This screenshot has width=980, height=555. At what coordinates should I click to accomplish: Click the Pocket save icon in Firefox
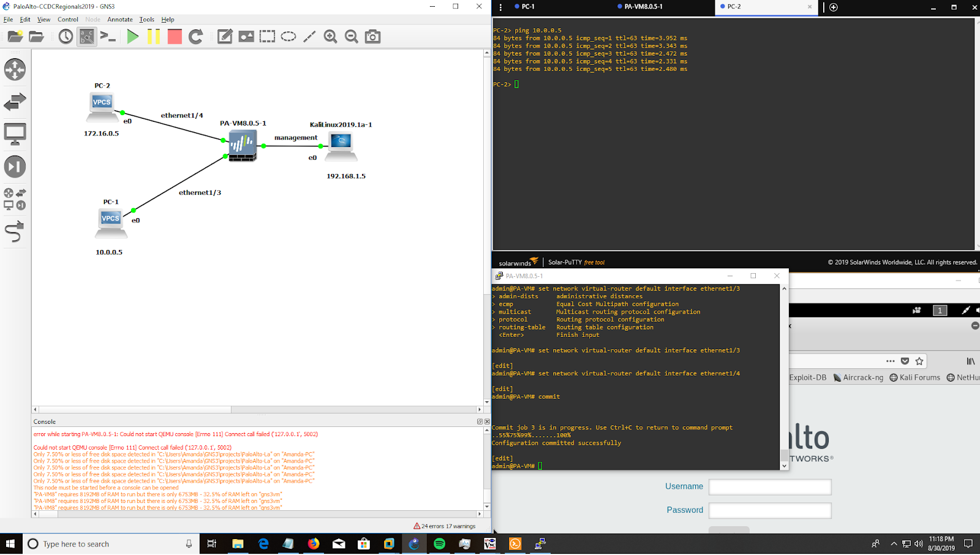tap(905, 361)
